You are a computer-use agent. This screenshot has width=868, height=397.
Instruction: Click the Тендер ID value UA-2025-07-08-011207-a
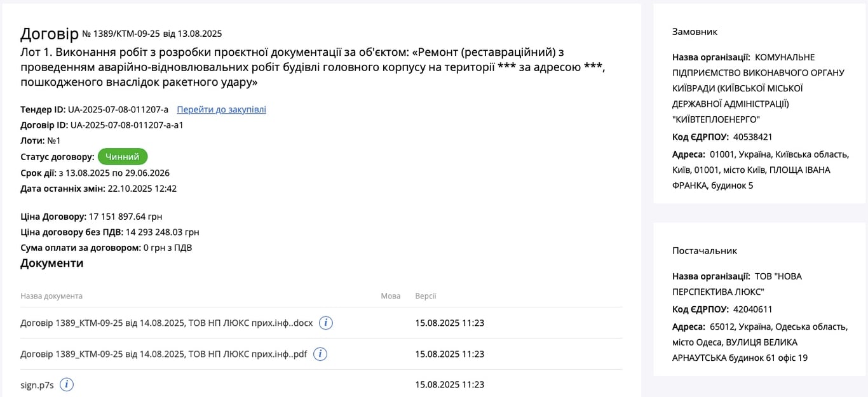coord(118,109)
